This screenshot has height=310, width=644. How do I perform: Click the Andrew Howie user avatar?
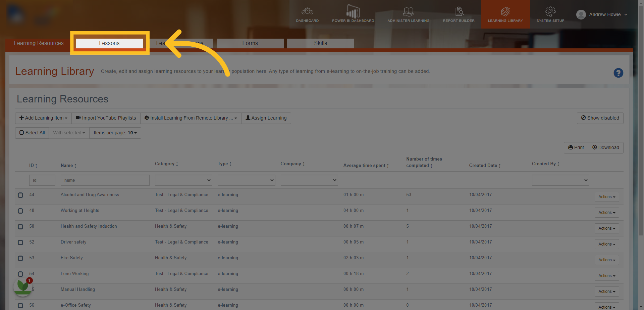click(581, 14)
